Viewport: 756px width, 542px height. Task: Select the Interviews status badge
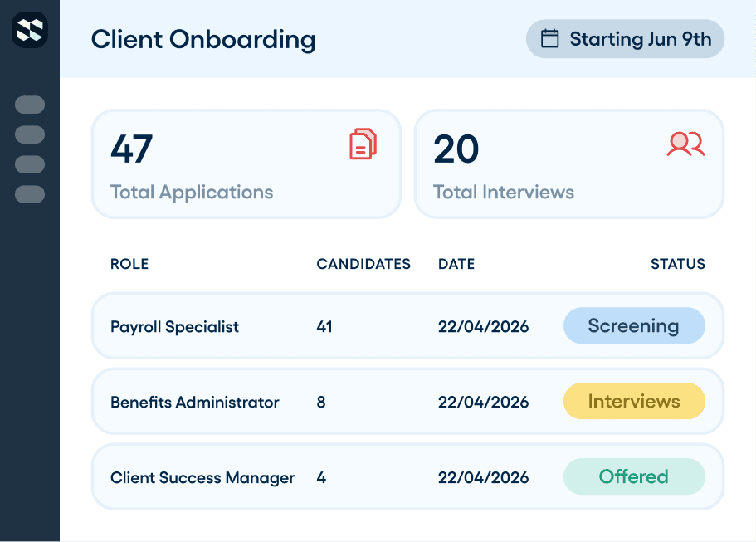tap(634, 401)
